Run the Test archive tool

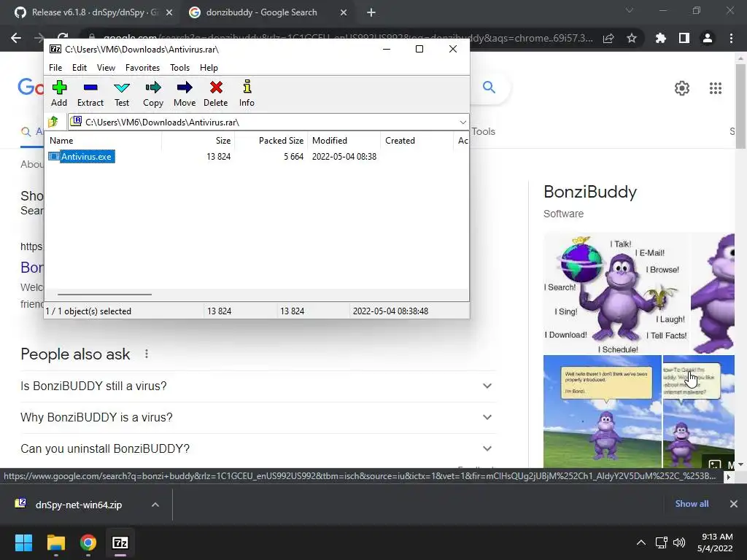[122, 94]
